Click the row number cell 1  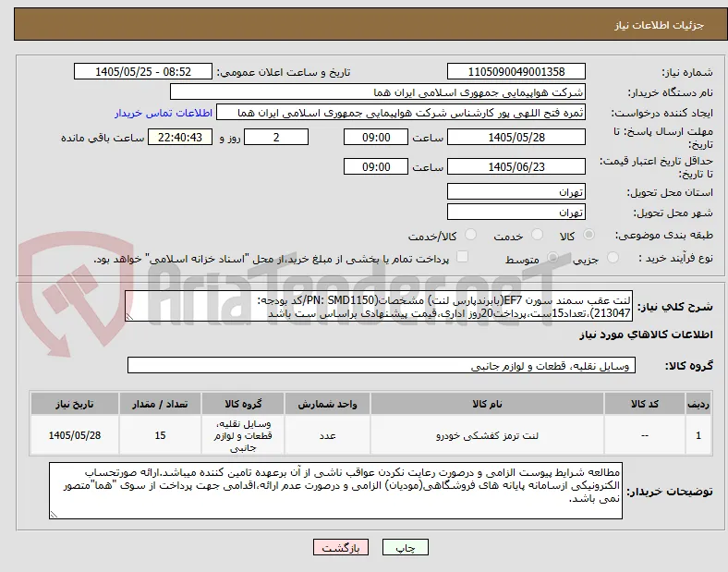pos(698,435)
